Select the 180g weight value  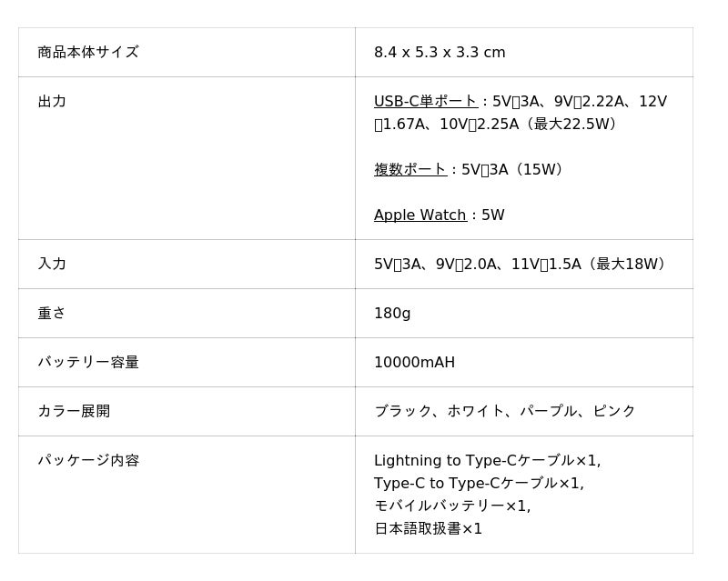tap(392, 313)
